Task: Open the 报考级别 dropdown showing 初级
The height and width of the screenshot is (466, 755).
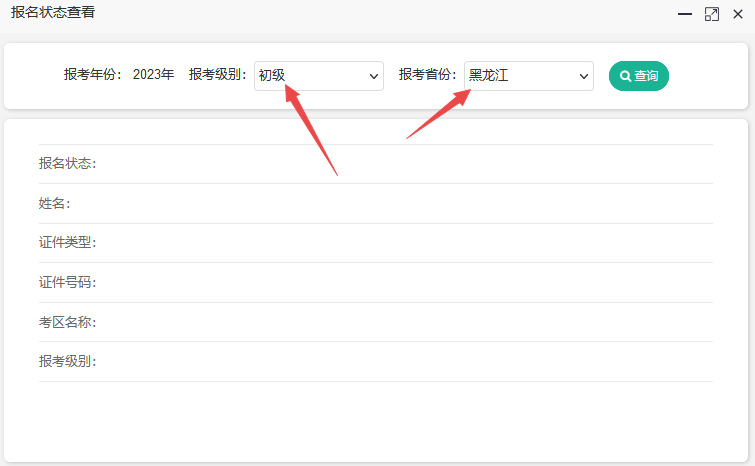Action: coord(319,76)
